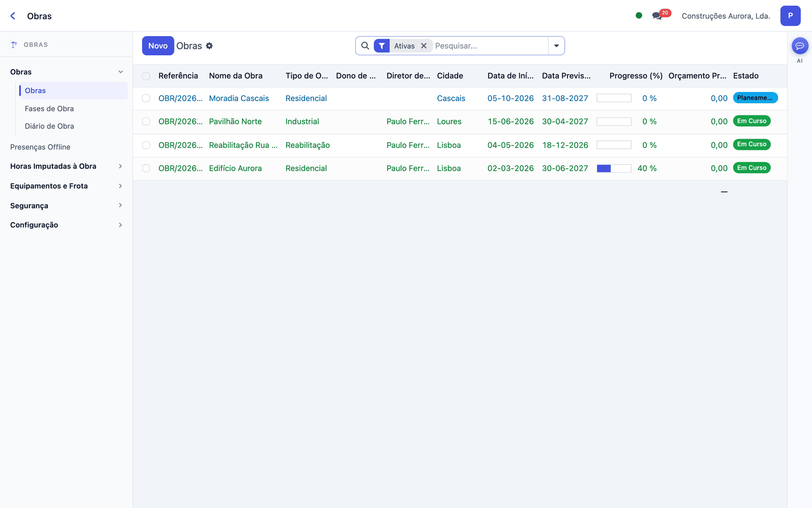Open the search options dropdown arrow

[x=556, y=46]
